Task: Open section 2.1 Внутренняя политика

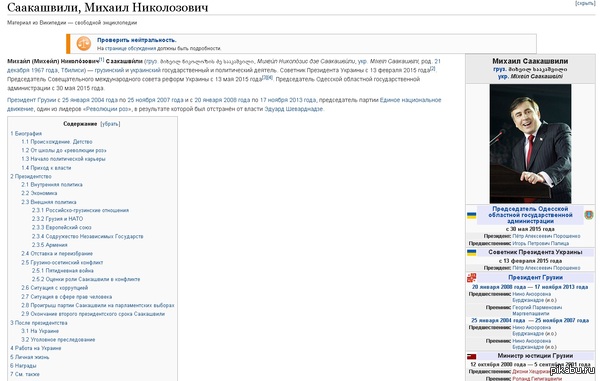Action: point(52,185)
